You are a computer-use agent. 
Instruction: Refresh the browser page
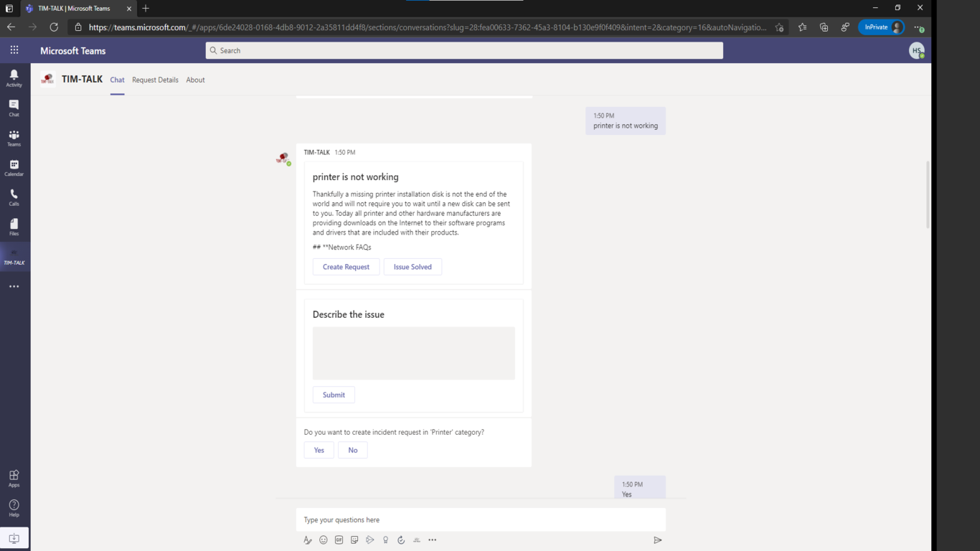click(x=54, y=27)
